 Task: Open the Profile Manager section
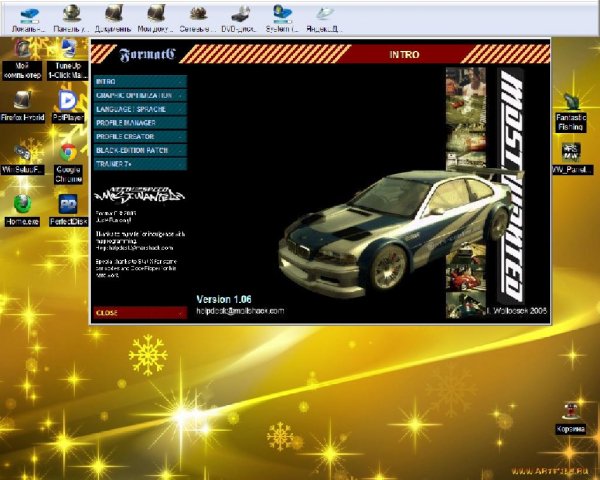coord(139,122)
